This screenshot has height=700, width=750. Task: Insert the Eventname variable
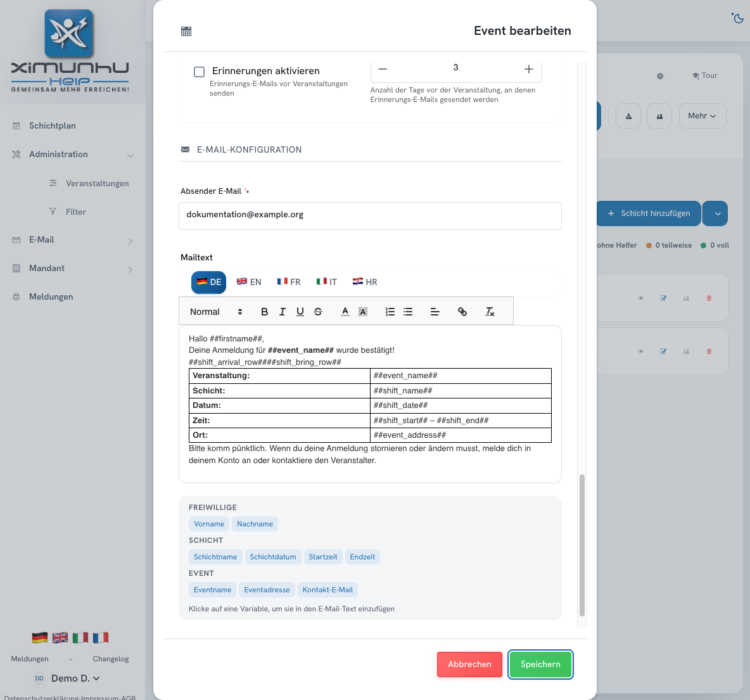[x=212, y=590]
